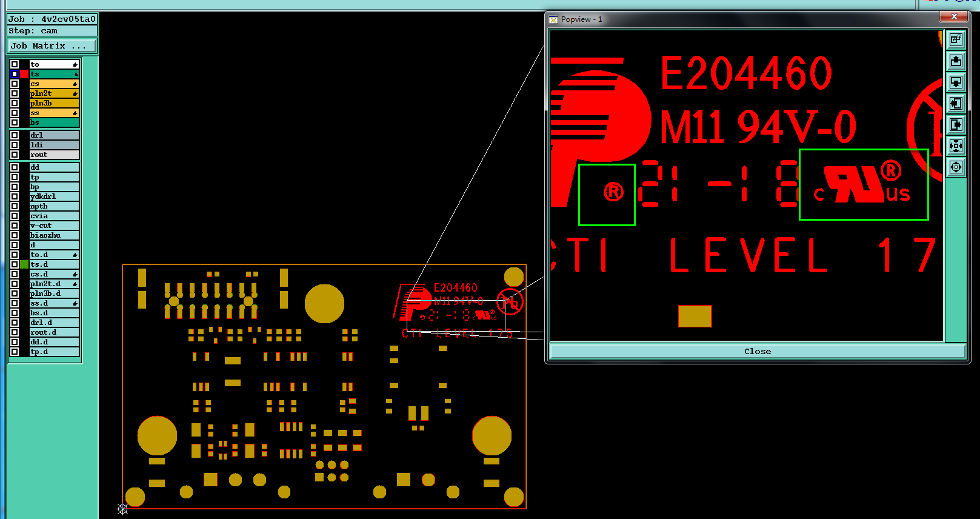Pan popview right with the right-arrow icon
The width and height of the screenshot is (980, 519).
point(956,125)
